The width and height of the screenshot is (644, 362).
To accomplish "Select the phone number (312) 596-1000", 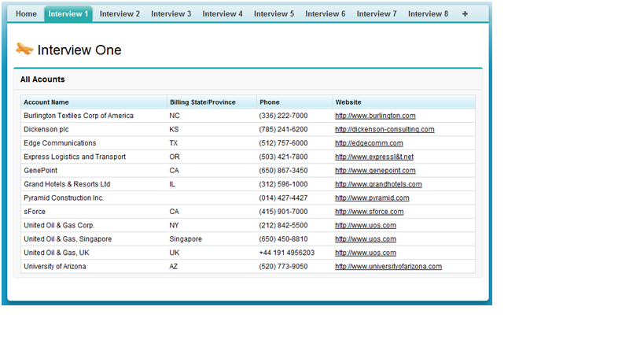I will coord(283,184).
